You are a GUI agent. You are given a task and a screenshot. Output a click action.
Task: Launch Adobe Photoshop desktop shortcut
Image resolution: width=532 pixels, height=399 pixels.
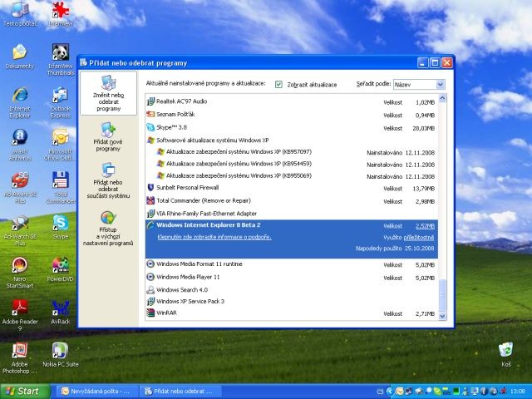click(x=20, y=357)
